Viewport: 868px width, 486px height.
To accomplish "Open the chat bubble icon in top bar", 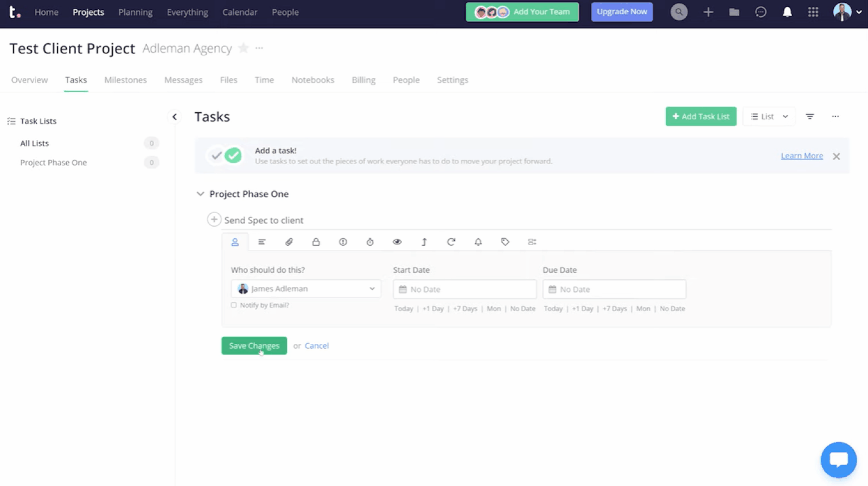I will point(761,12).
